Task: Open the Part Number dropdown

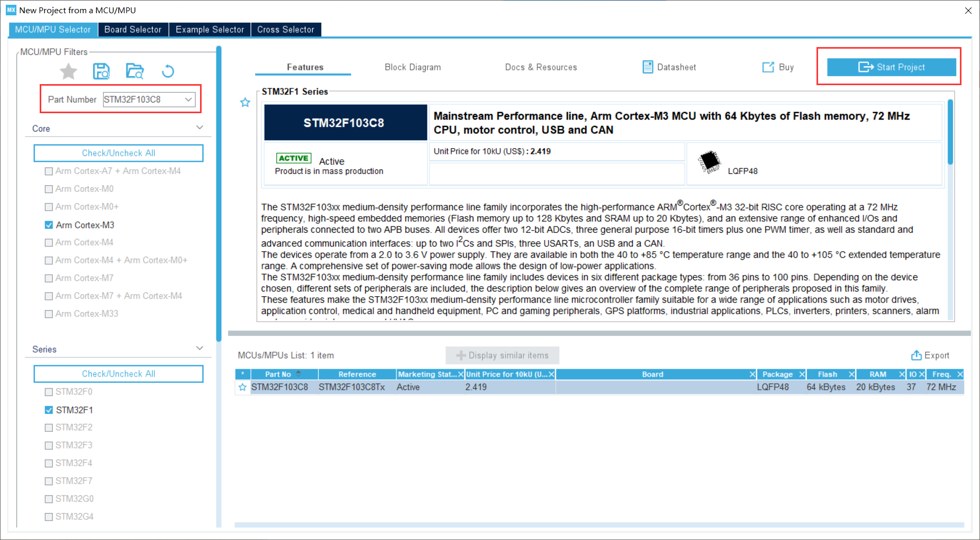Action: click(188, 99)
